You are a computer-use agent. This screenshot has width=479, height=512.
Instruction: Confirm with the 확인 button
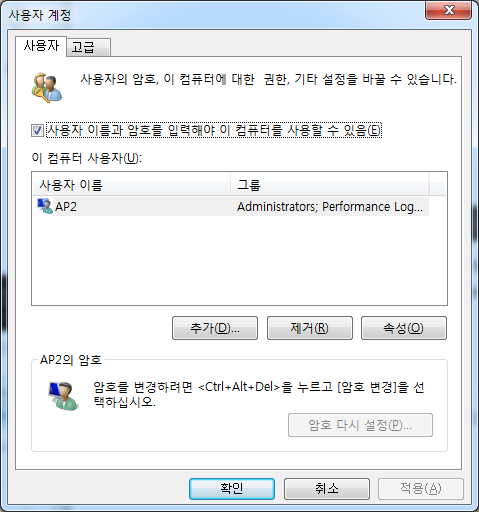[232, 489]
